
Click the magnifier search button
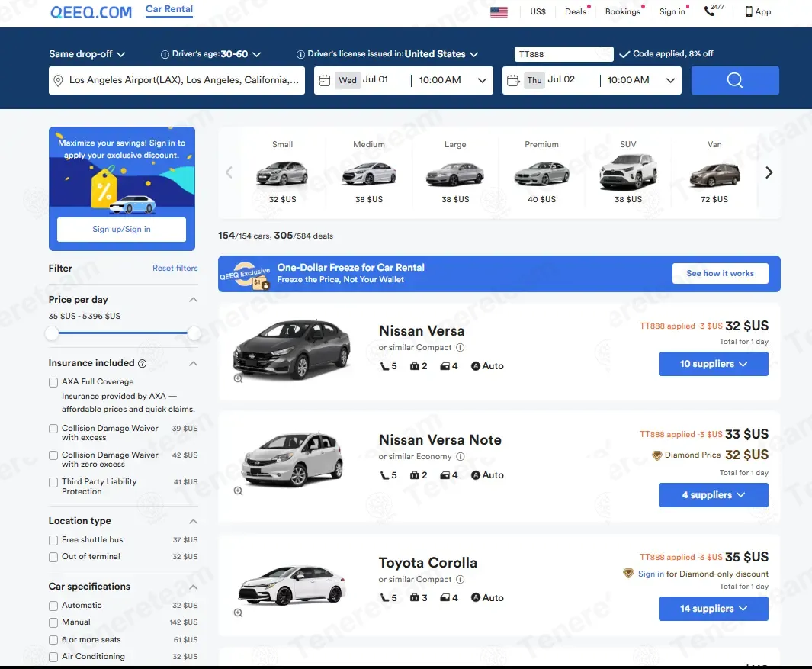735,80
